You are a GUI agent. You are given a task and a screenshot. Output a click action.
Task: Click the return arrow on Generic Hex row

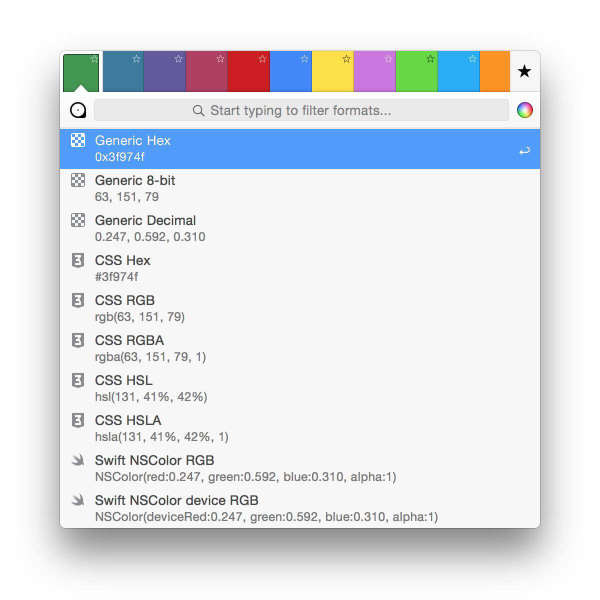(524, 150)
